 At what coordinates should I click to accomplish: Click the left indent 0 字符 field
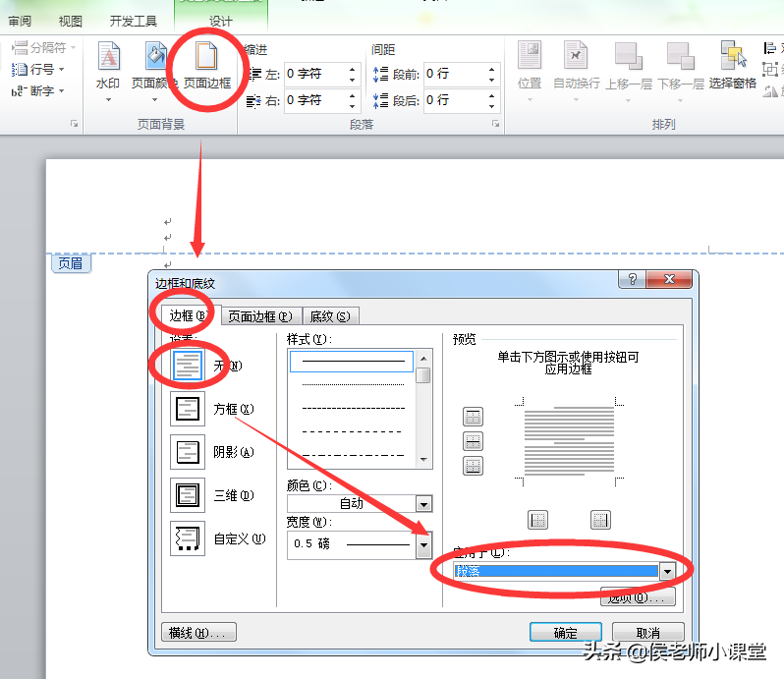tap(316, 74)
